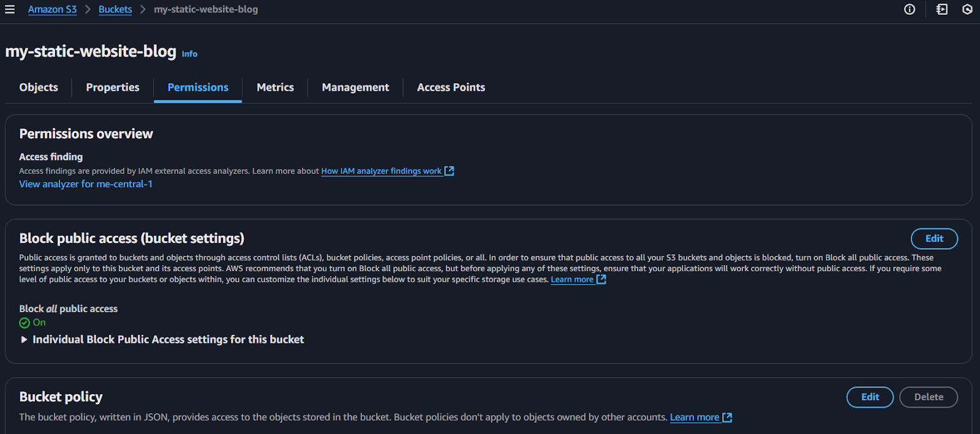This screenshot has width=980, height=434.
Task: Click the Bucket policy heading
Action: pos(61,397)
